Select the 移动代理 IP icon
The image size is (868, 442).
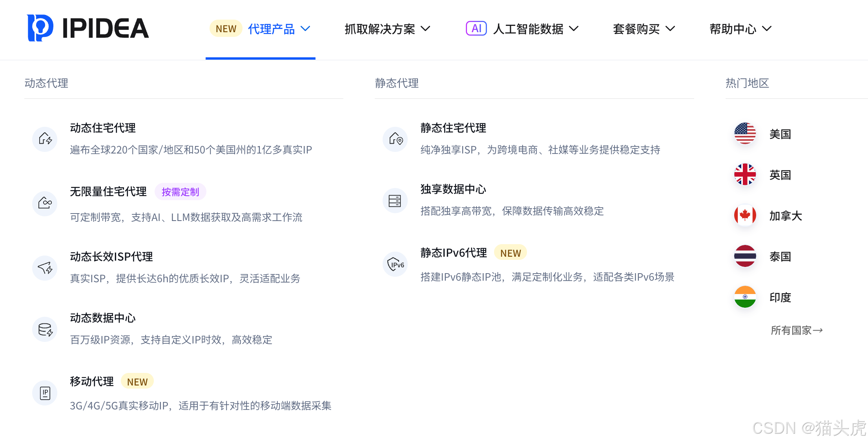[45, 393]
